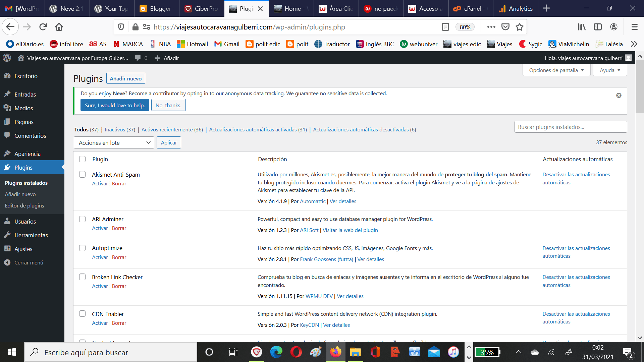
Task: Click the Añadir nuevo button
Action: point(126,78)
